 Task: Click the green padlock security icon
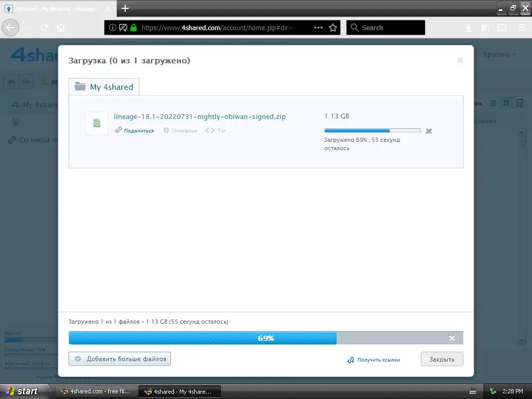[x=134, y=28]
